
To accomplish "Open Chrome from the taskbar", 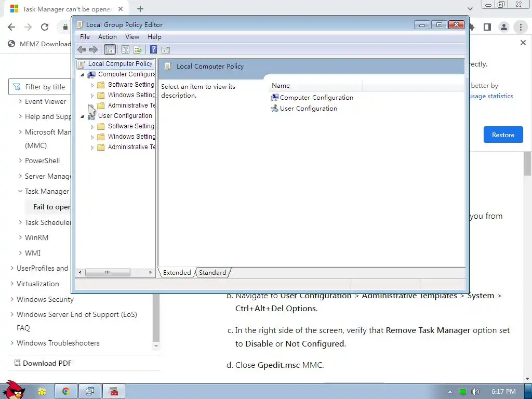I will 66,391.
